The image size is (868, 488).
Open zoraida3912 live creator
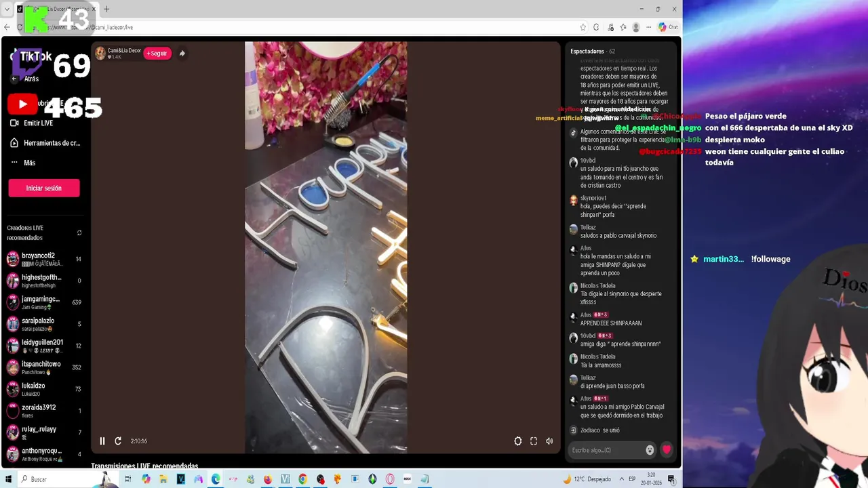(44, 411)
